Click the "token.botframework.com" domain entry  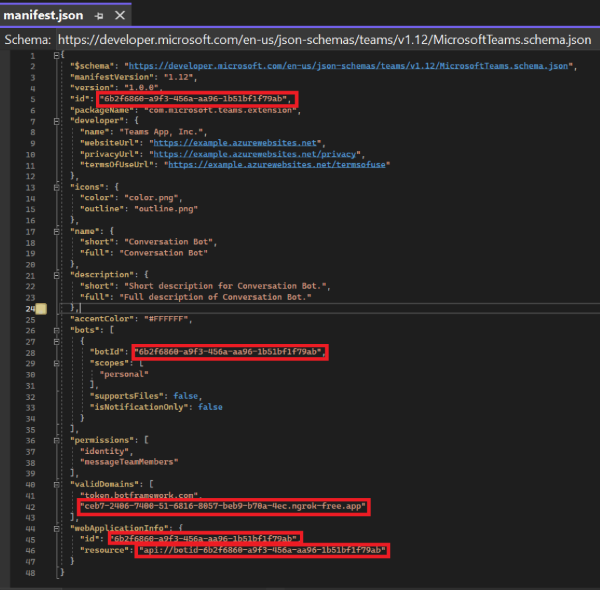[x=139, y=495]
